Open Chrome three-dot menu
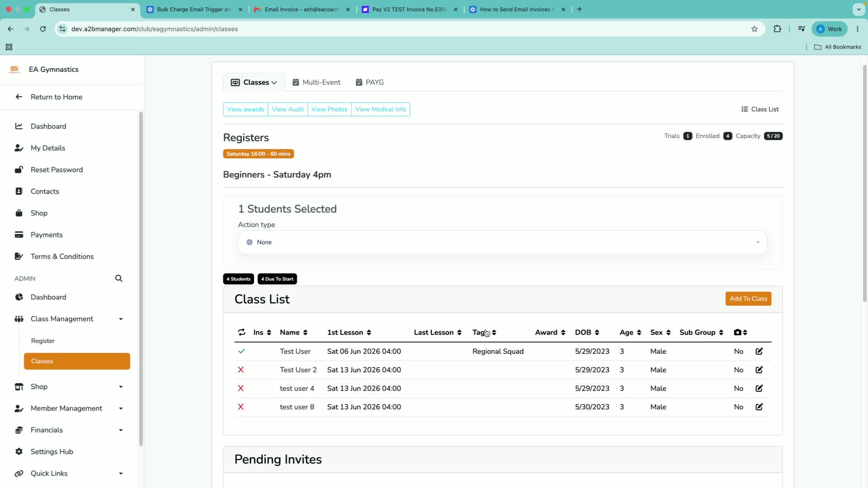 [858, 29]
